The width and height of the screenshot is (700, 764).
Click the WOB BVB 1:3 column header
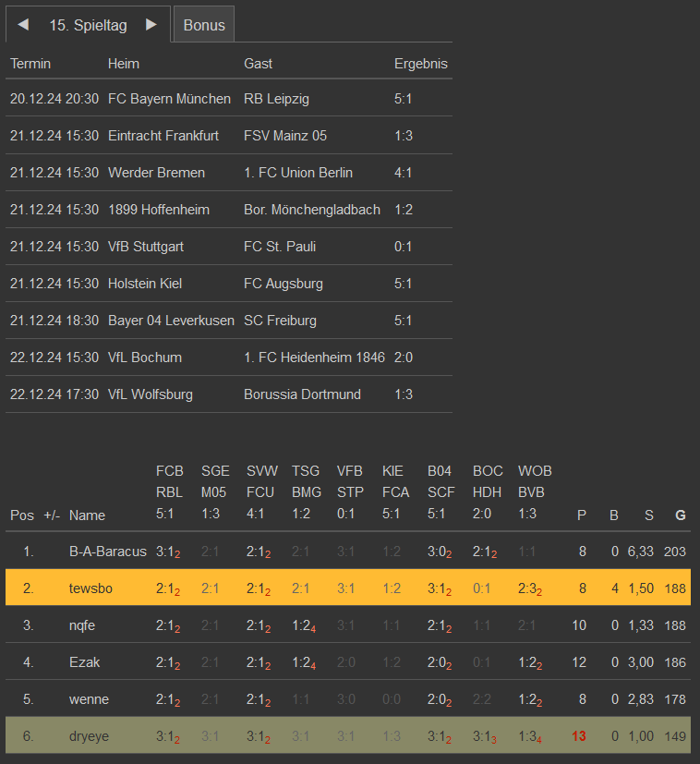click(535, 492)
